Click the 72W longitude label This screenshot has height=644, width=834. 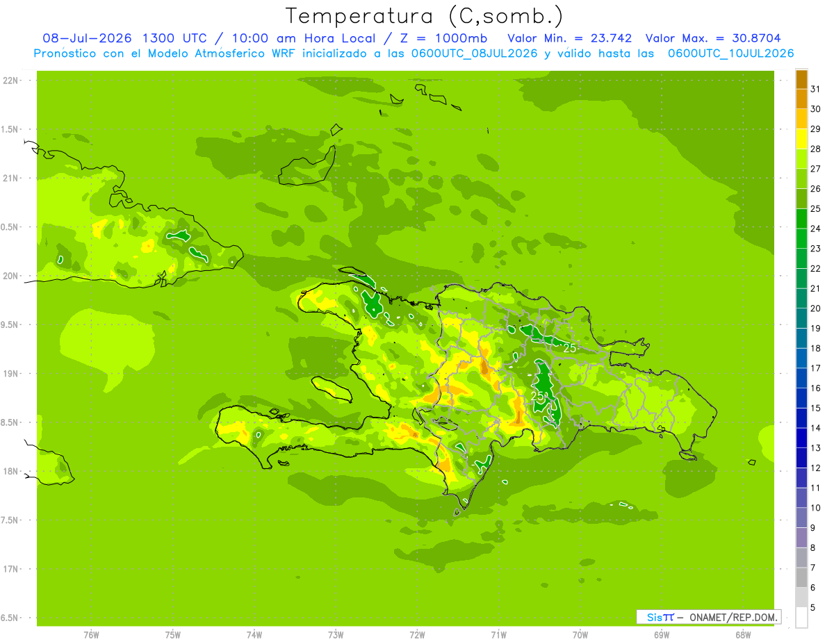pyautogui.click(x=417, y=634)
